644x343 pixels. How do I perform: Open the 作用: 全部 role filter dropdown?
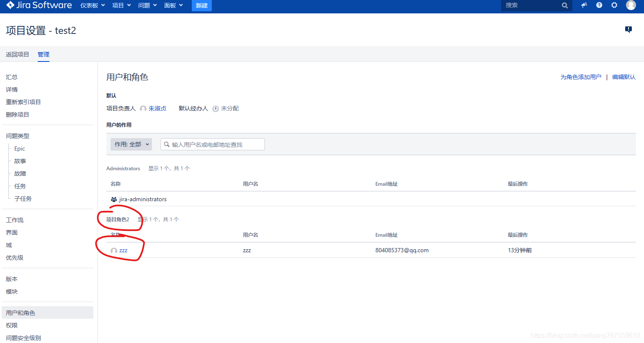[x=131, y=144]
